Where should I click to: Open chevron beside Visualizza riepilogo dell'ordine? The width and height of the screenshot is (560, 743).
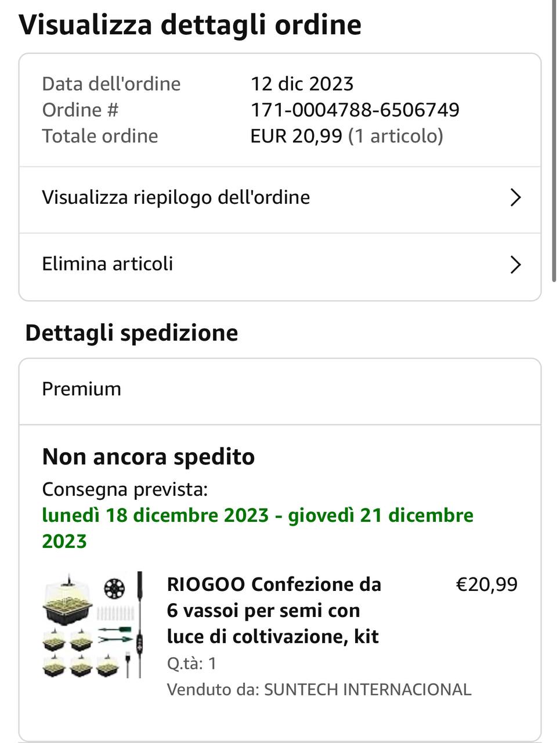point(515,198)
